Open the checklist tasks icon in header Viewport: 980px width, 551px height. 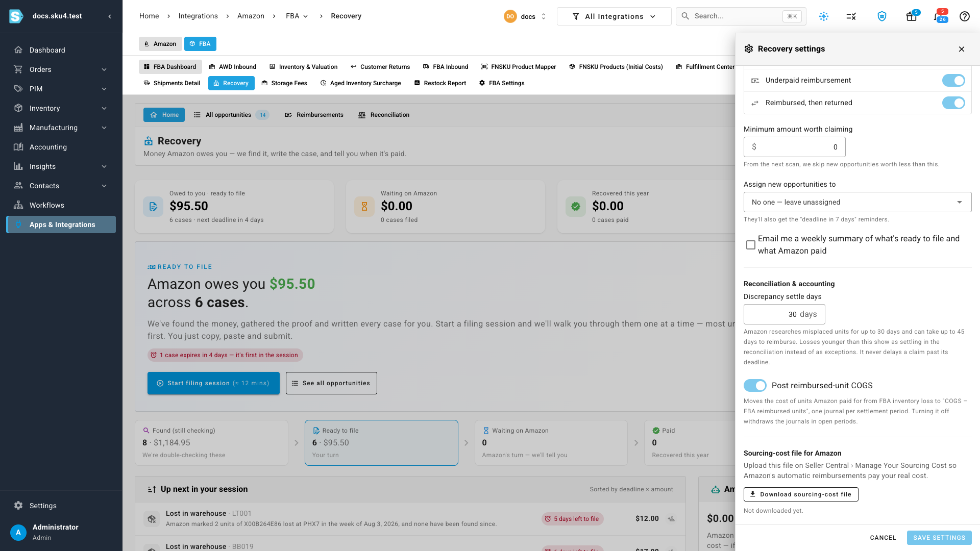pyautogui.click(x=851, y=16)
